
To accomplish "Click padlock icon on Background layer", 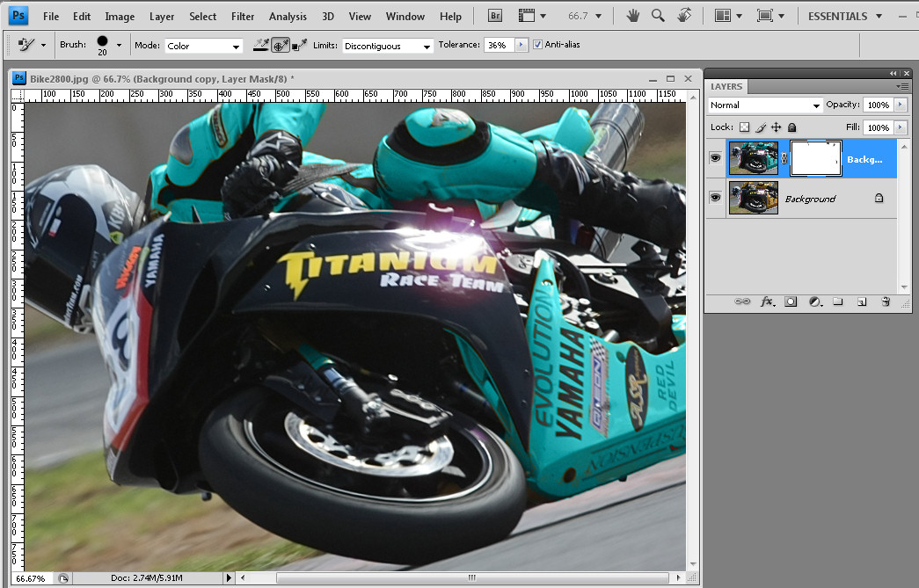I will pos(879,198).
